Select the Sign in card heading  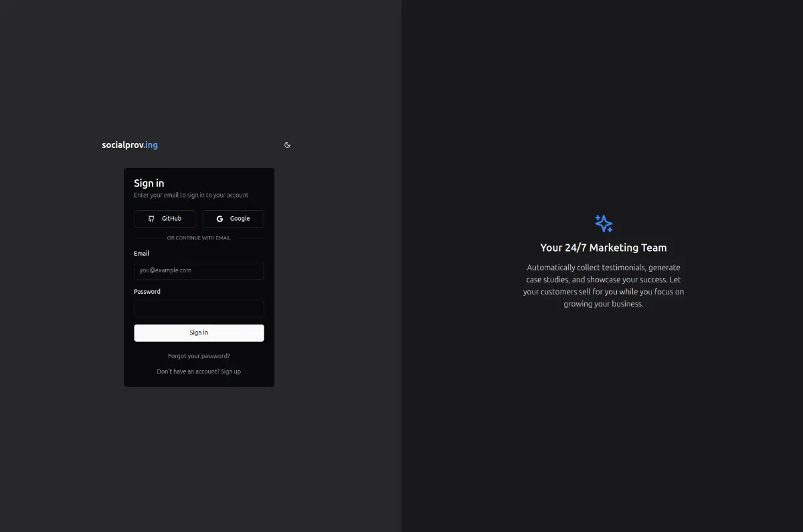pyautogui.click(x=149, y=183)
